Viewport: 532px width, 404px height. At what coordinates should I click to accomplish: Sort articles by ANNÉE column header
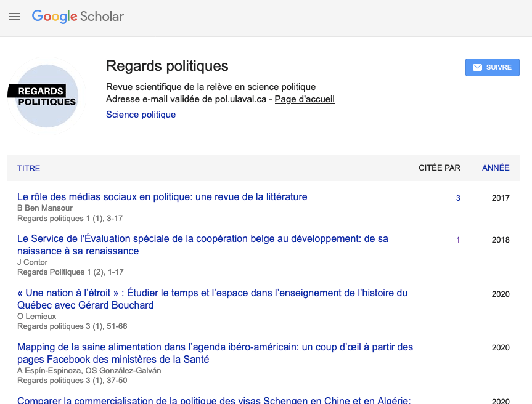point(496,168)
